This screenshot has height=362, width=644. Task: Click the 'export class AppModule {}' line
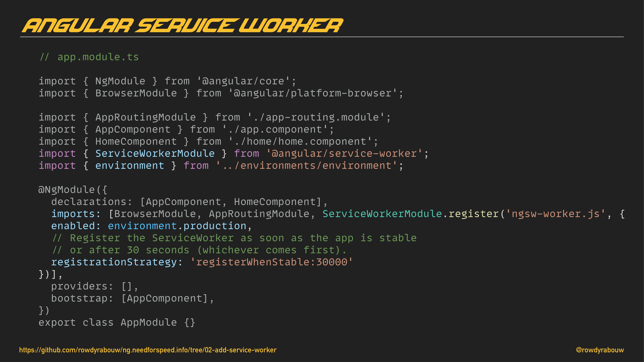(117, 323)
